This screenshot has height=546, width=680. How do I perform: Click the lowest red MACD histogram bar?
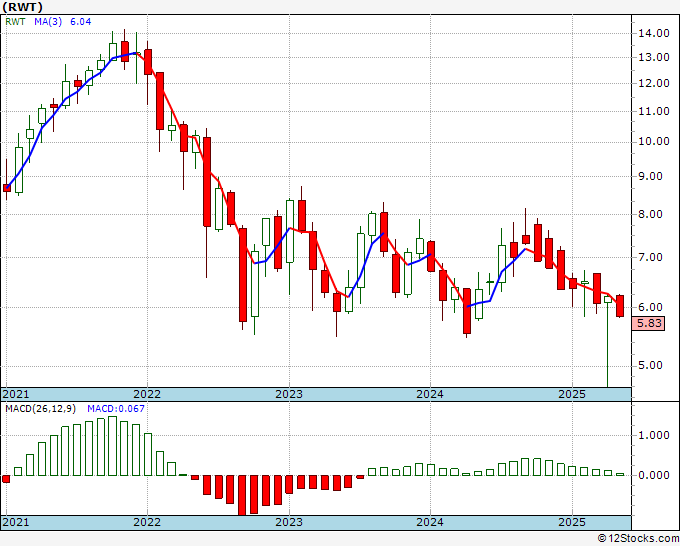(242, 495)
